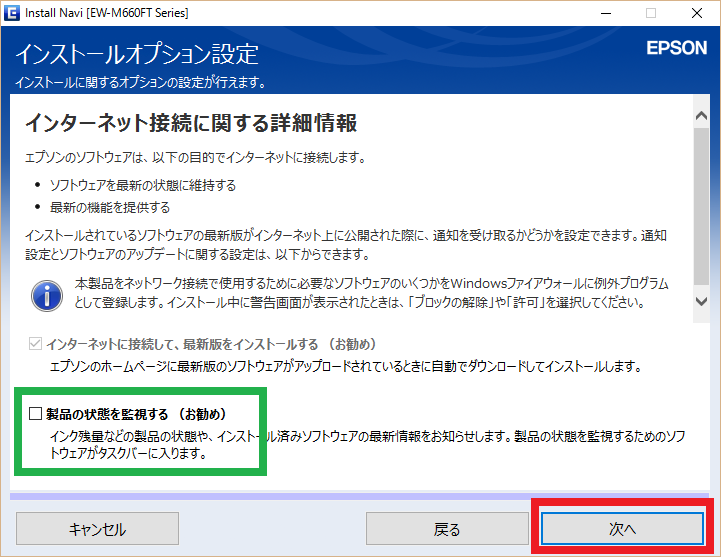The image size is (721, 557).
Task: Proceed by clicking 次へ
Action: point(622,529)
